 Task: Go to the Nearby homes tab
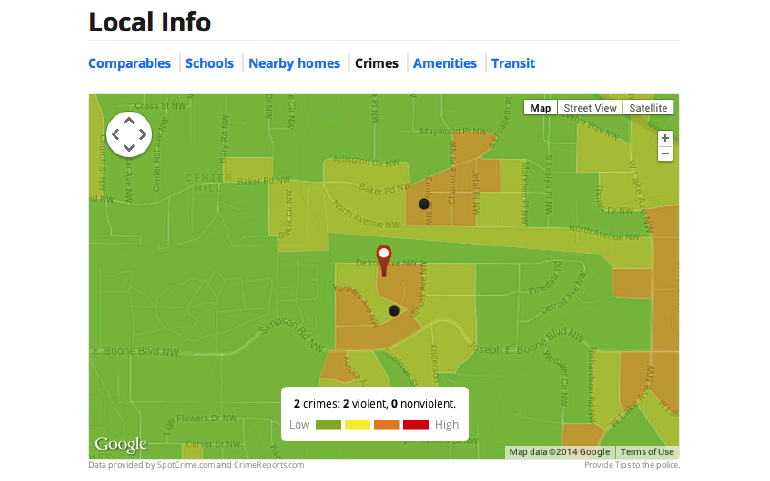[294, 63]
